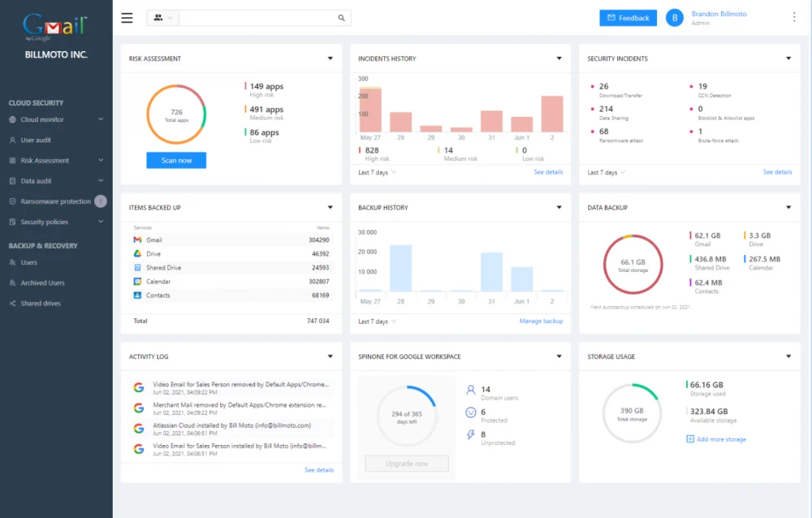Click the Ransomware protection shield icon
812x518 pixels.
(x=12, y=201)
